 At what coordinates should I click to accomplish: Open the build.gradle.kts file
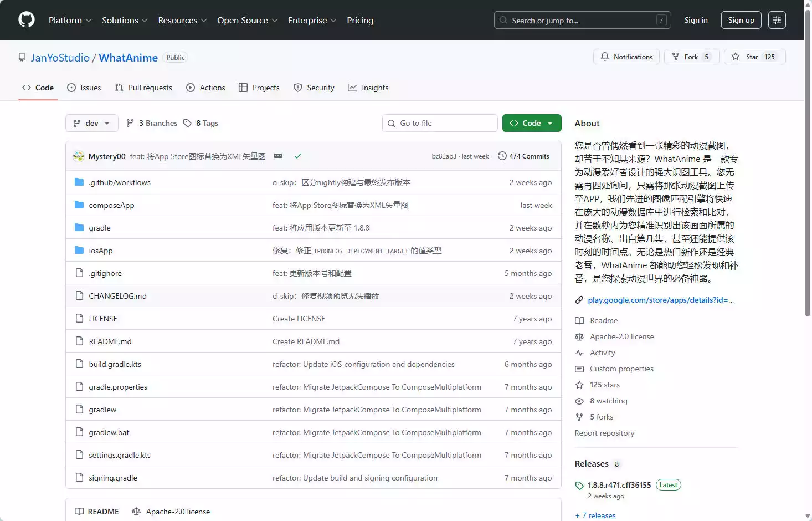(115, 364)
